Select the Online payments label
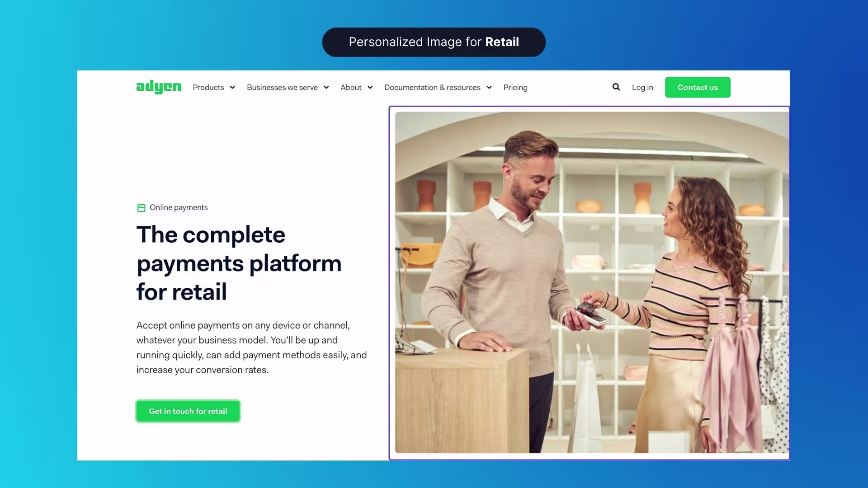 (179, 207)
